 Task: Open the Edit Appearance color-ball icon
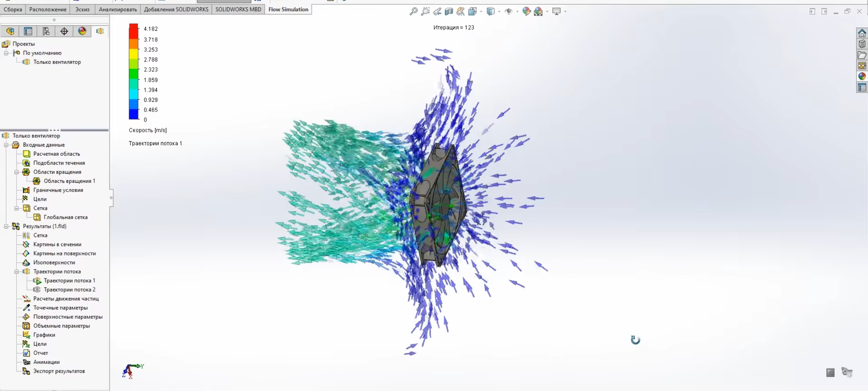click(x=527, y=12)
